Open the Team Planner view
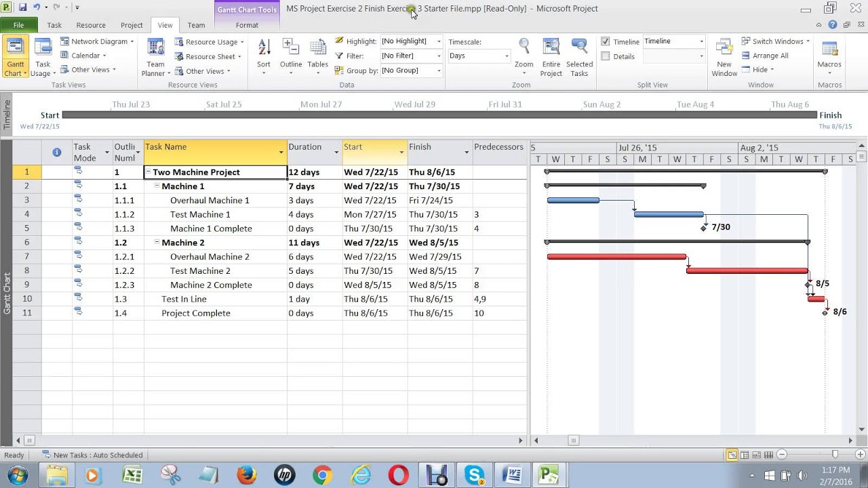The width and height of the screenshot is (868, 488). coord(155,57)
